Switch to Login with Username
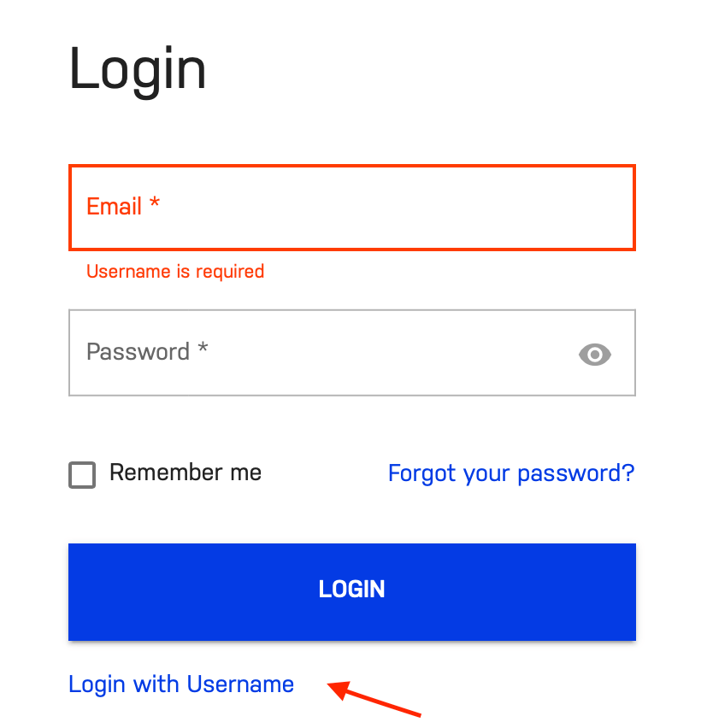This screenshot has width=713, height=728. tap(181, 684)
